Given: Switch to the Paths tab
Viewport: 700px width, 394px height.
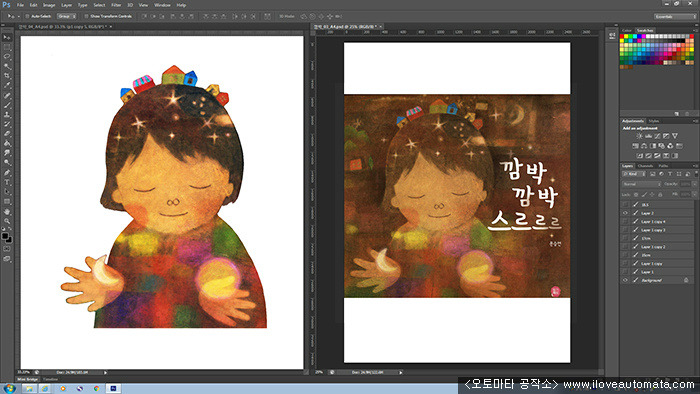Looking at the screenshot, I should (663, 166).
